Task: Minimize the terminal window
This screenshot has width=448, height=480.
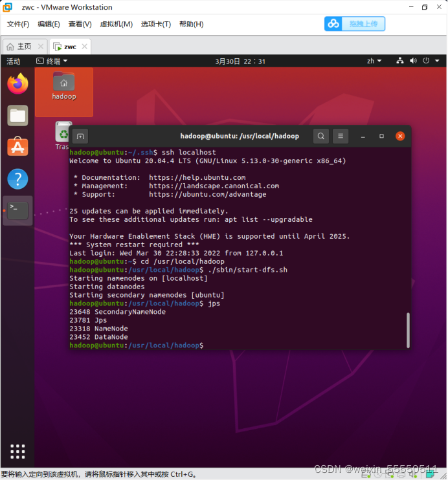Action: 363,136
